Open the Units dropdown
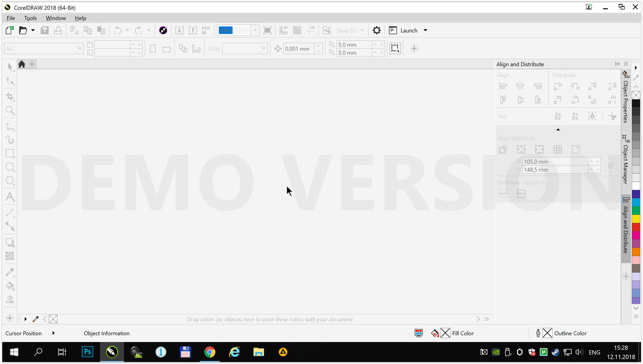This screenshot has width=643, height=364. (264, 48)
